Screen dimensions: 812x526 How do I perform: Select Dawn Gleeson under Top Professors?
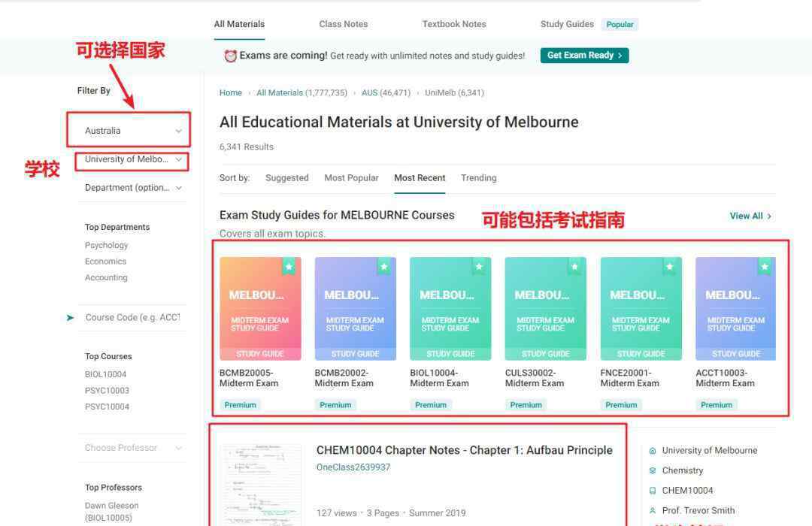[x=111, y=512]
